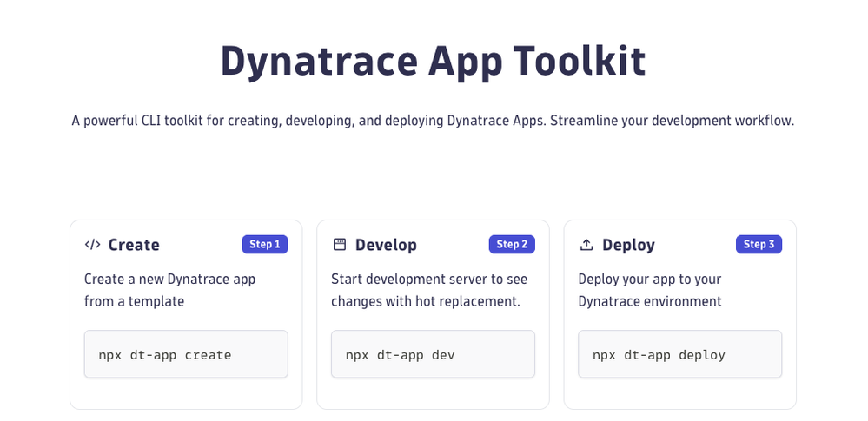The image size is (868, 421).
Task: Click the Develop card heading
Action: [386, 245]
